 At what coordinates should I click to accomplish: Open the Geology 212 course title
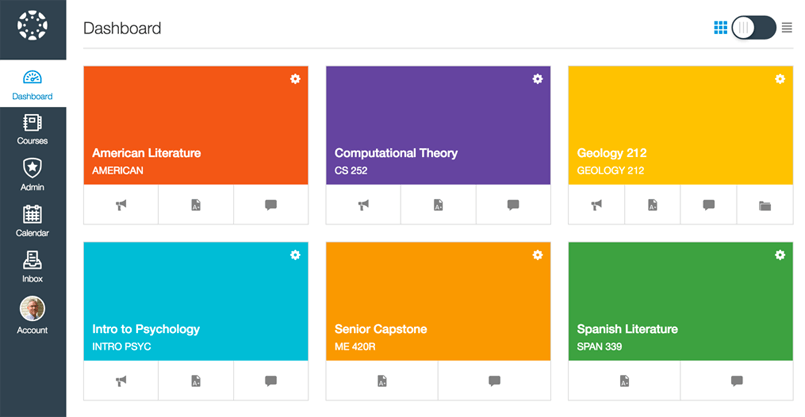click(x=611, y=153)
